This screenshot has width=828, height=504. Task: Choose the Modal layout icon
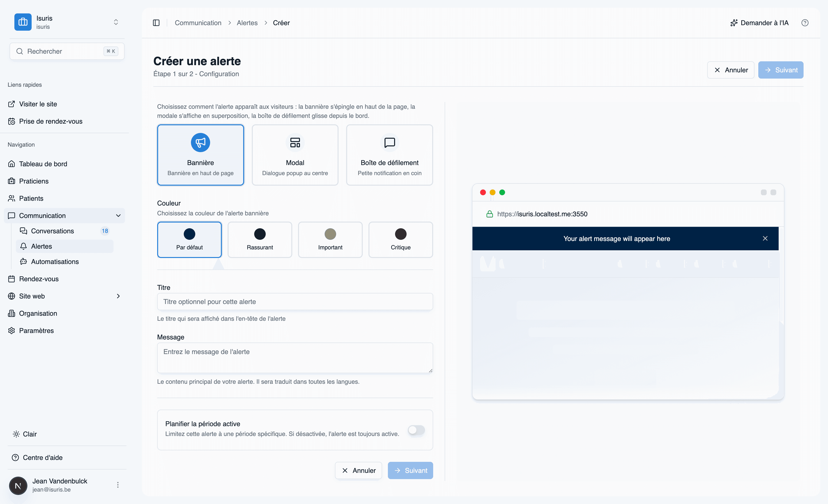295,143
